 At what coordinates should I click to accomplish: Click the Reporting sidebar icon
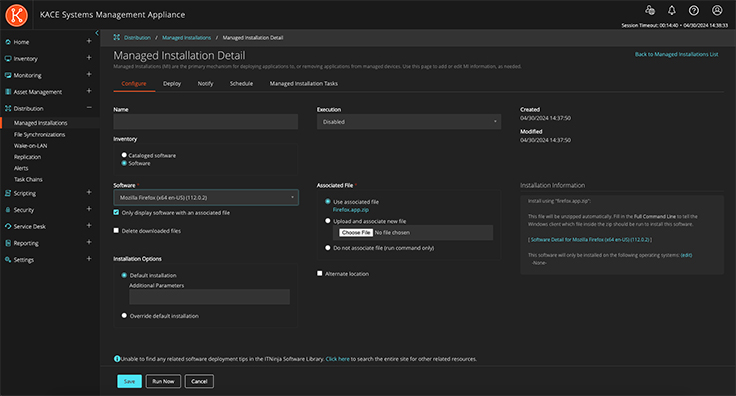[x=8, y=243]
